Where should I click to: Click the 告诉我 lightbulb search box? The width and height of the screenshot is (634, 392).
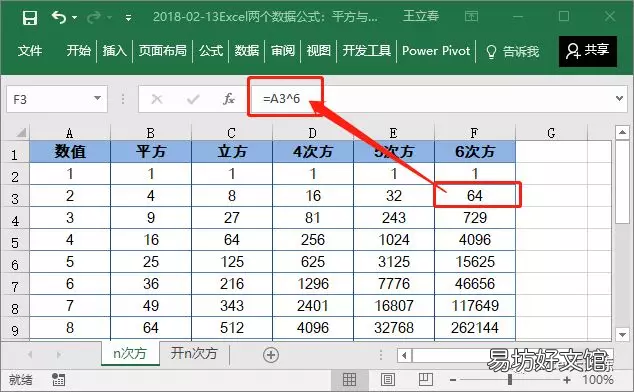point(512,51)
